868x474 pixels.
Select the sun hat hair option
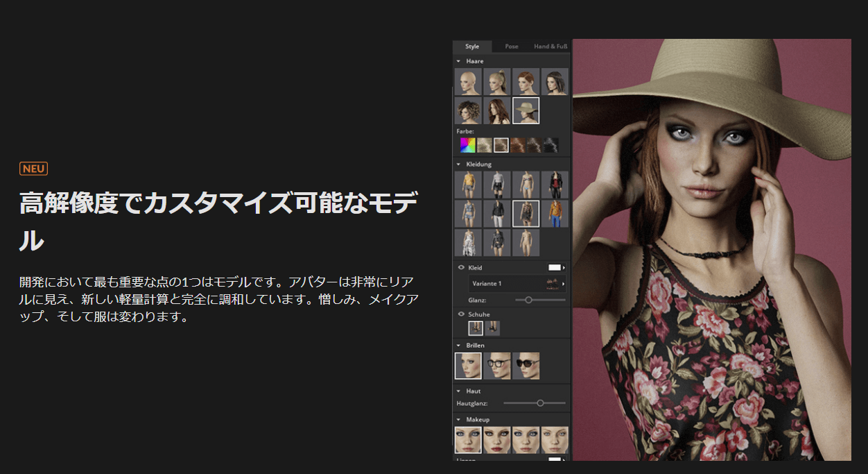pyautogui.click(x=526, y=111)
